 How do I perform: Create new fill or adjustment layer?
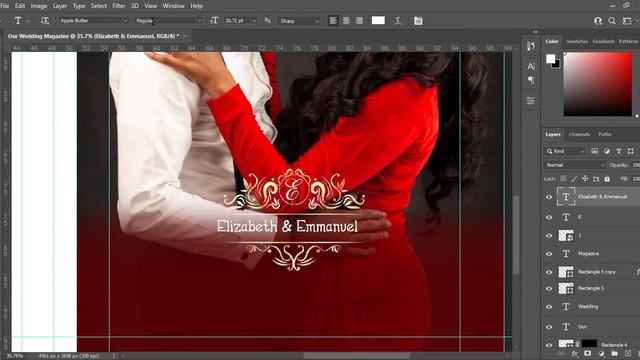[x=601, y=353]
